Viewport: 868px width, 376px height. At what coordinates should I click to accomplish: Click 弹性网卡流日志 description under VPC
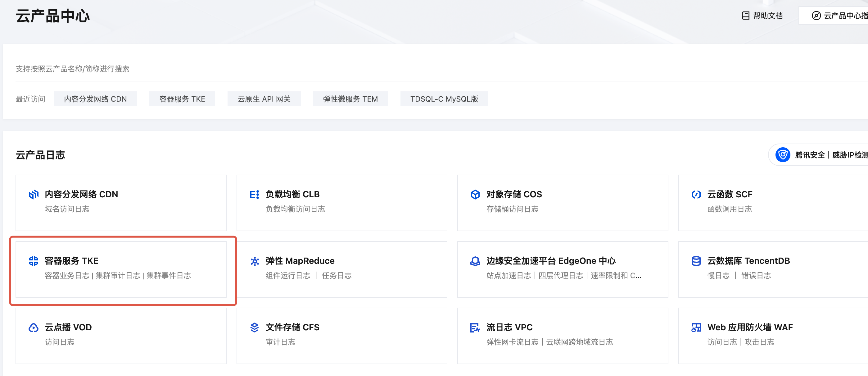tap(549, 342)
